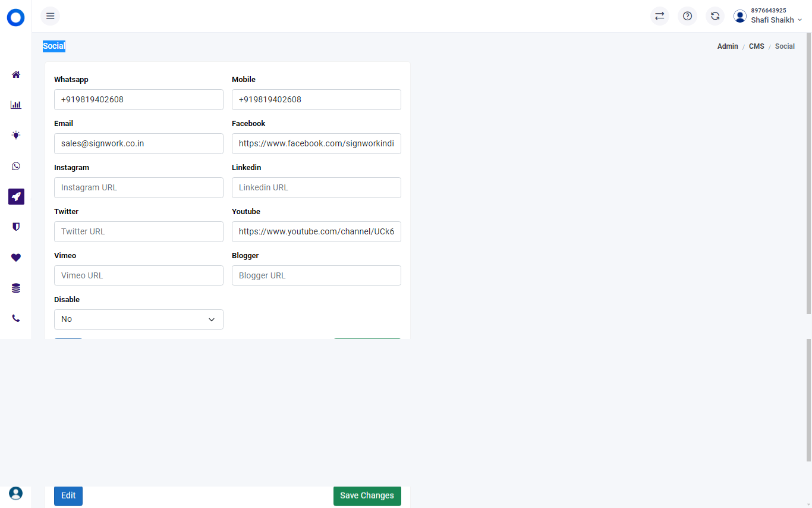Toggle the hamburger menu button
Viewport: 812px width, 508px height.
(51, 16)
